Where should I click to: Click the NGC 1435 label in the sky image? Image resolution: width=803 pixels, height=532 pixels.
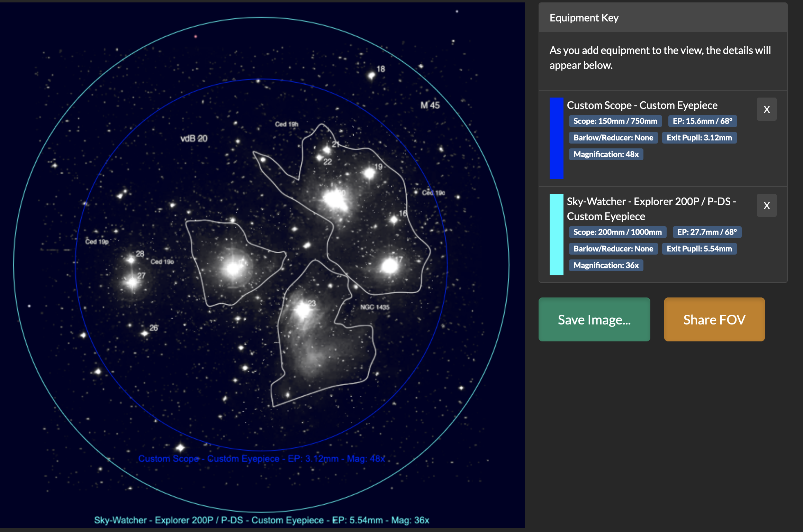[x=375, y=307]
